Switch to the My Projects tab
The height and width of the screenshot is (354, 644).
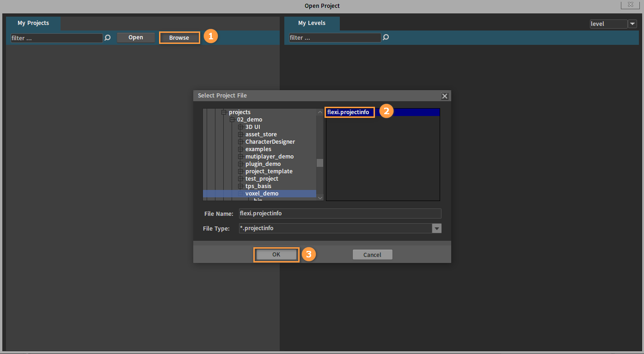[33, 23]
